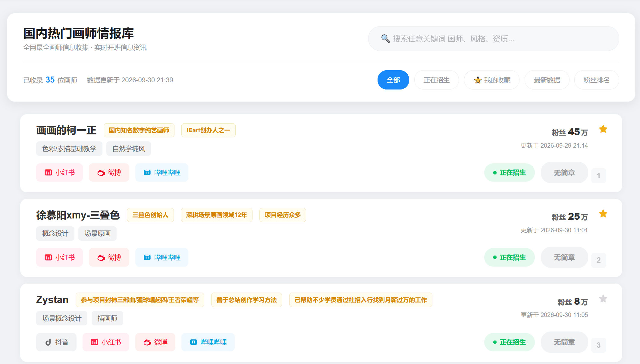Image resolution: width=640 pixels, height=364 pixels.
Task: Click the 插画师 style tag
Action: point(107,318)
